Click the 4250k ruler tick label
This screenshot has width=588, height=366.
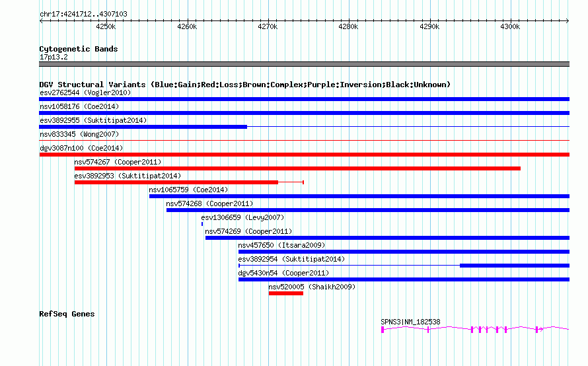pyautogui.click(x=106, y=26)
